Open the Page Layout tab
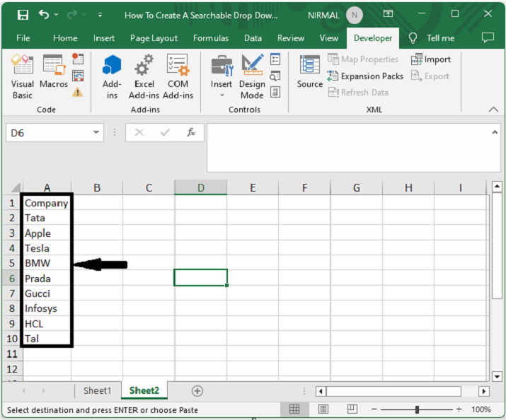 tap(154, 38)
